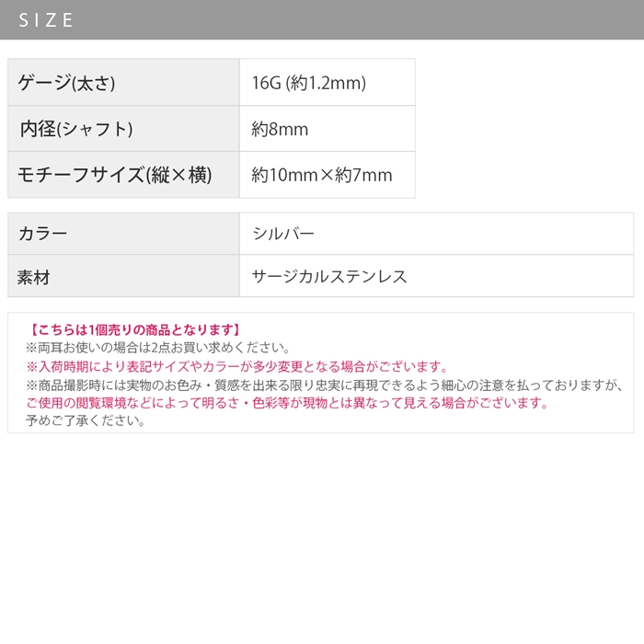The width and height of the screenshot is (644, 644).
Task: Select the ゲージ(太さ) label cell
Action: tap(67, 84)
